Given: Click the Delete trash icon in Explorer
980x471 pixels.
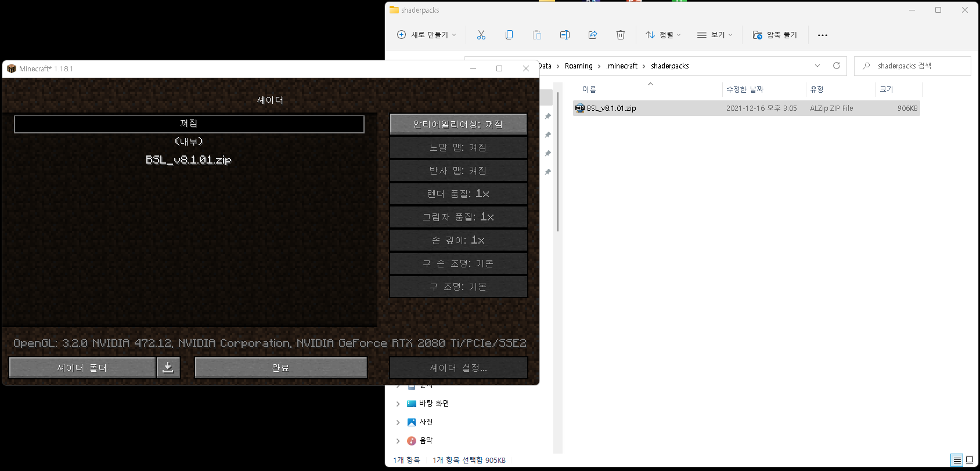Looking at the screenshot, I should coord(621,35).
